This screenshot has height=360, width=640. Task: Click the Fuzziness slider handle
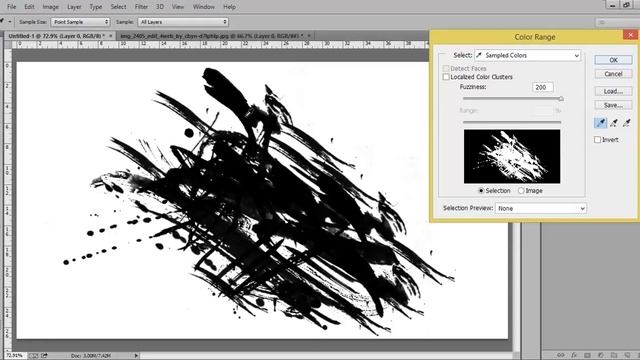click(x=561, y=98)
